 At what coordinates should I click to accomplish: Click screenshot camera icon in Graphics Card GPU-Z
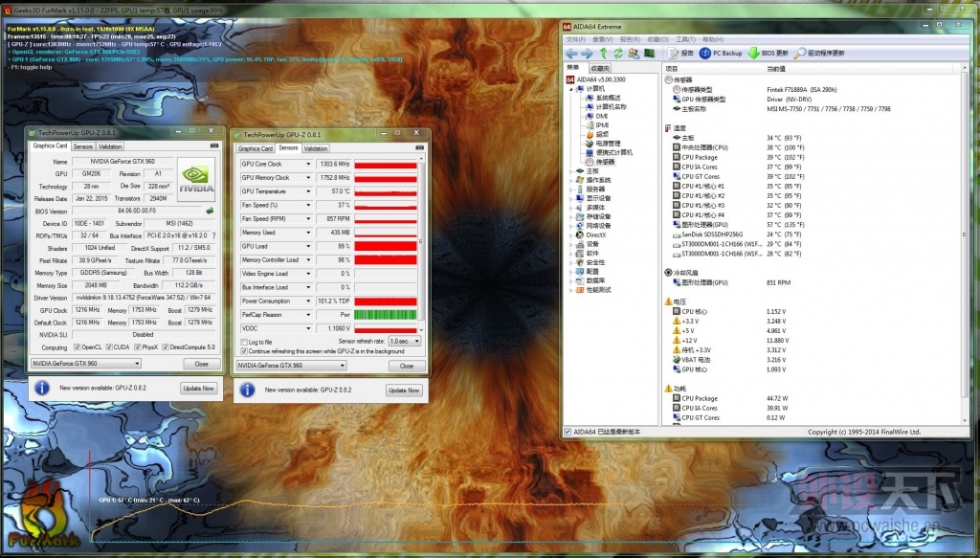214,145
